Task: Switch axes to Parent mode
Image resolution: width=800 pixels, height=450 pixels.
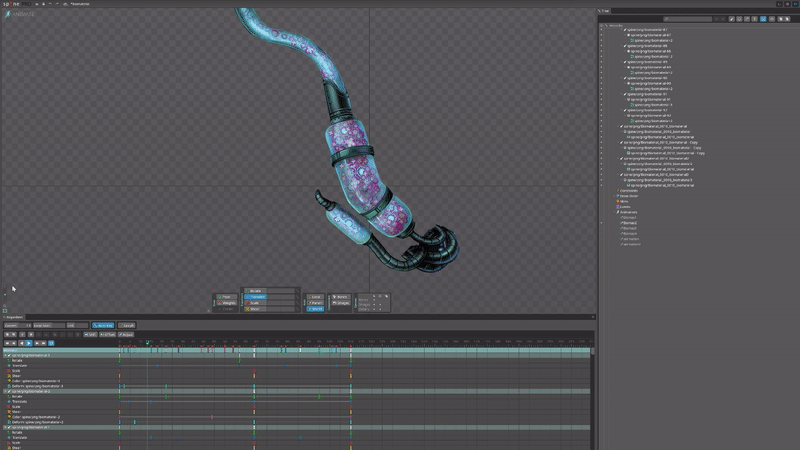Action: [315, 303]
